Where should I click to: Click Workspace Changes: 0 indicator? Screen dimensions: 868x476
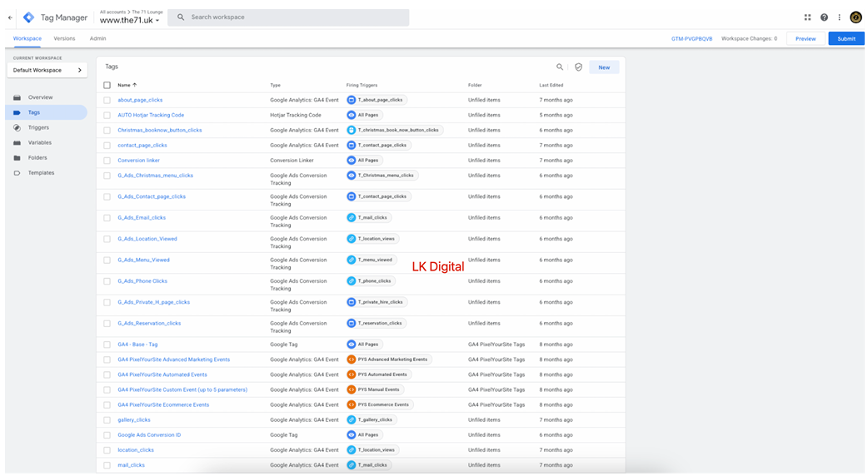(749, 39)
